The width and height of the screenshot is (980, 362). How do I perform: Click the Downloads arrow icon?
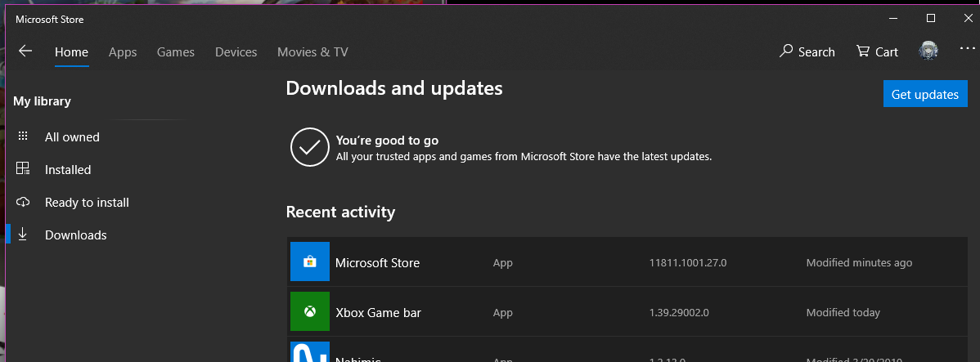23,234
